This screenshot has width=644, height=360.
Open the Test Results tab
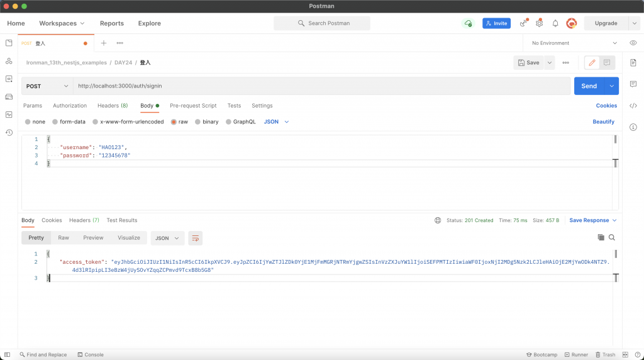tap(122, 220)
